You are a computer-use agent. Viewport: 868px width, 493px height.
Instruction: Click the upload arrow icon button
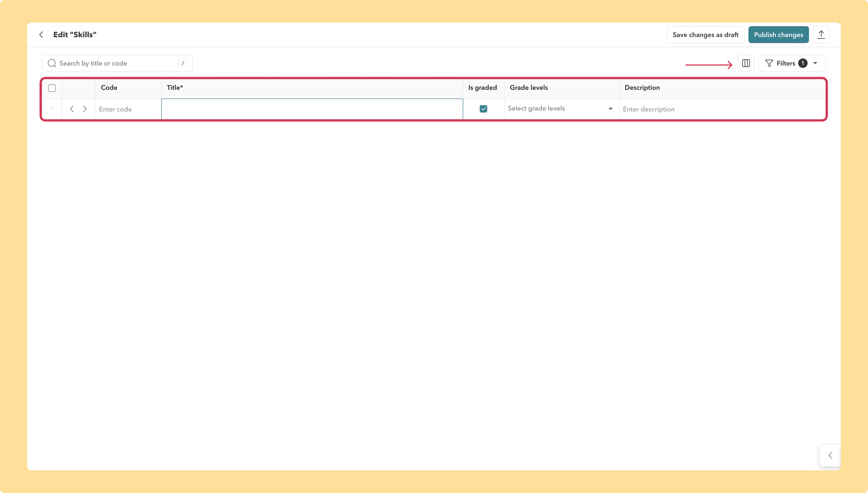[821, 34]
